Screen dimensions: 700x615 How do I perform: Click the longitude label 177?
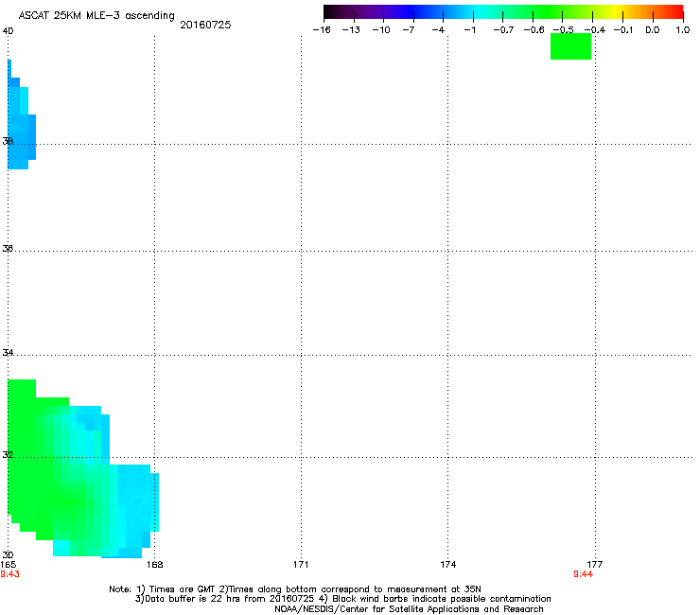click(x=595, y=565)
